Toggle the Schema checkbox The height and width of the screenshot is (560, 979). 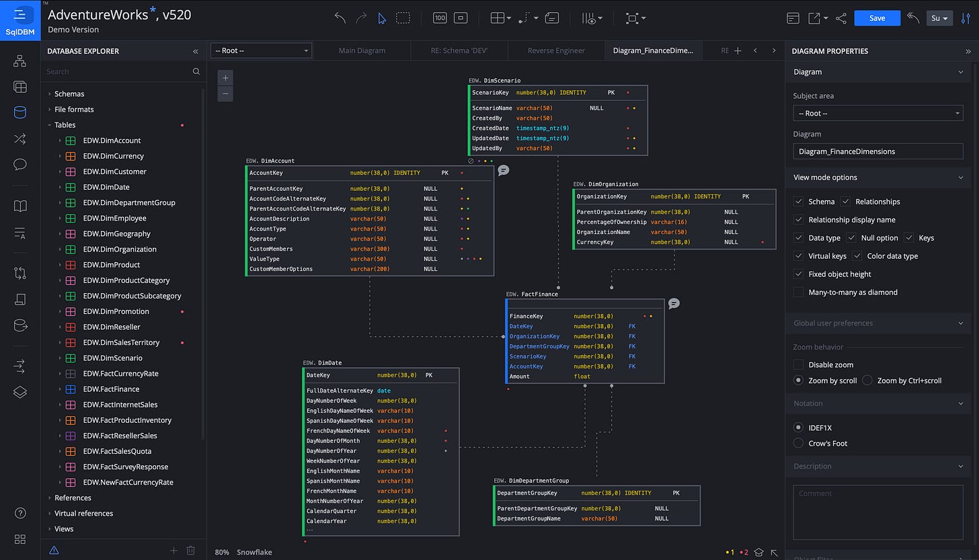point(798,202)
